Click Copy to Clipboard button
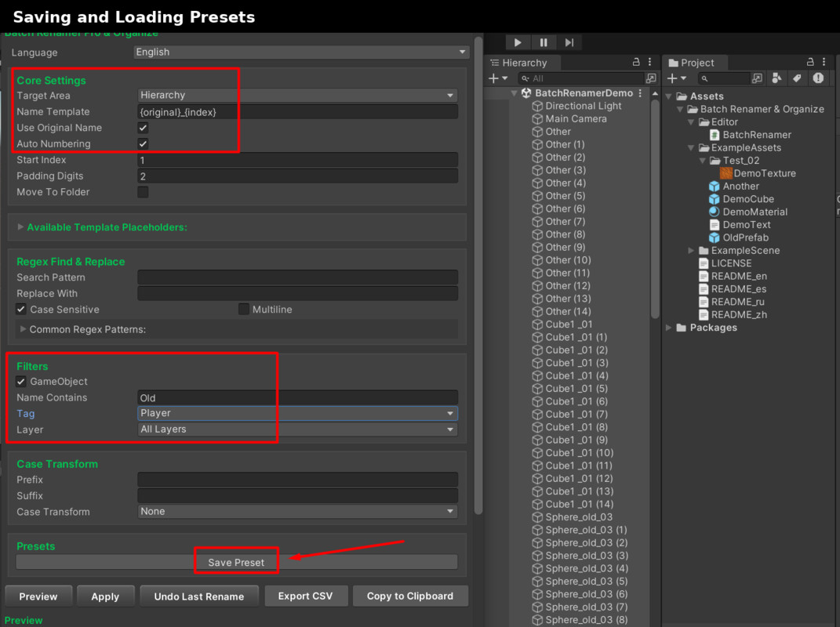 pos(410,596)
